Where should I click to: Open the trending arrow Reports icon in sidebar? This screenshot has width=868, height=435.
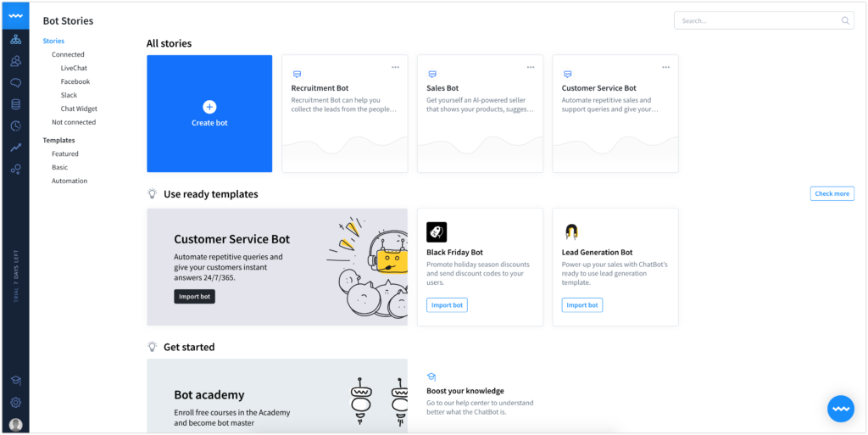coord(15,148)
